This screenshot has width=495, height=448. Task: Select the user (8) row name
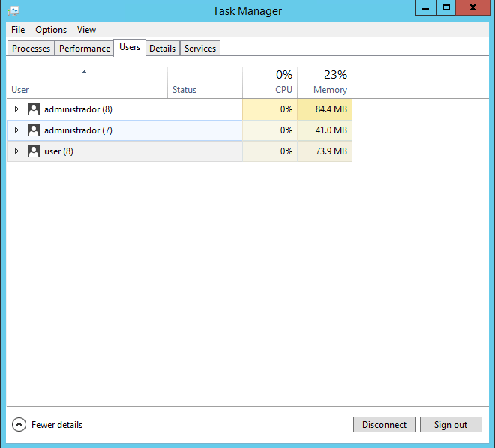pos(58,151)
